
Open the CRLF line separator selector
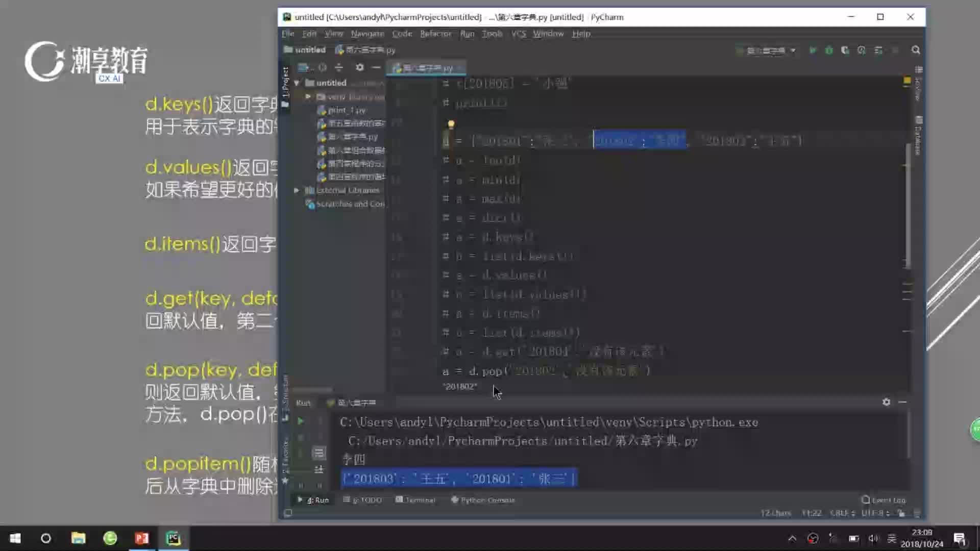click(x=842, y=513)
